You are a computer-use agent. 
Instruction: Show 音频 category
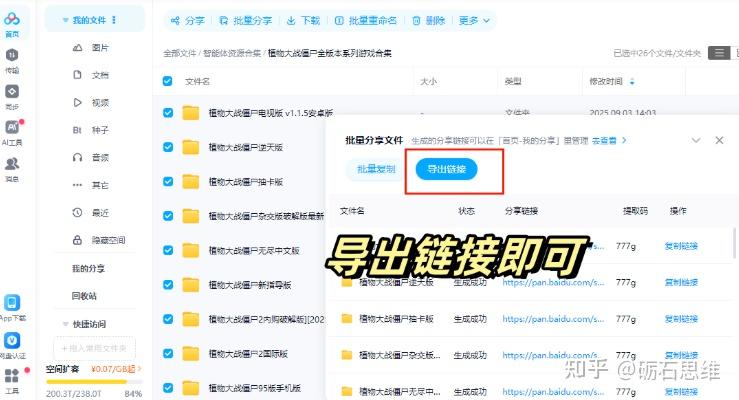(91, 157)
